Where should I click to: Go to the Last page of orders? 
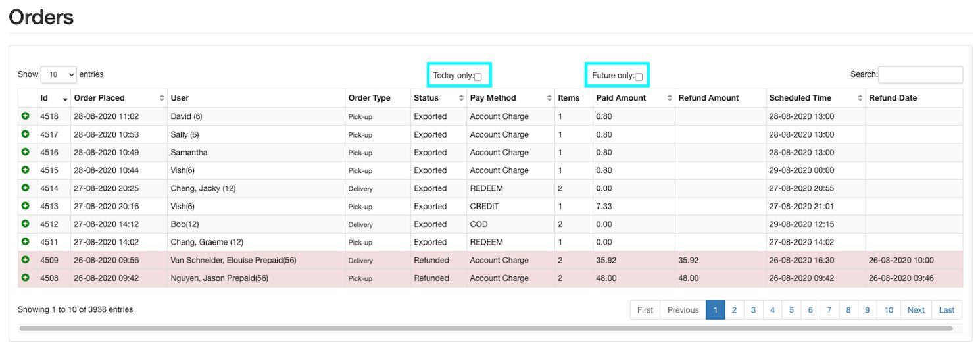(x=946, y=310)
